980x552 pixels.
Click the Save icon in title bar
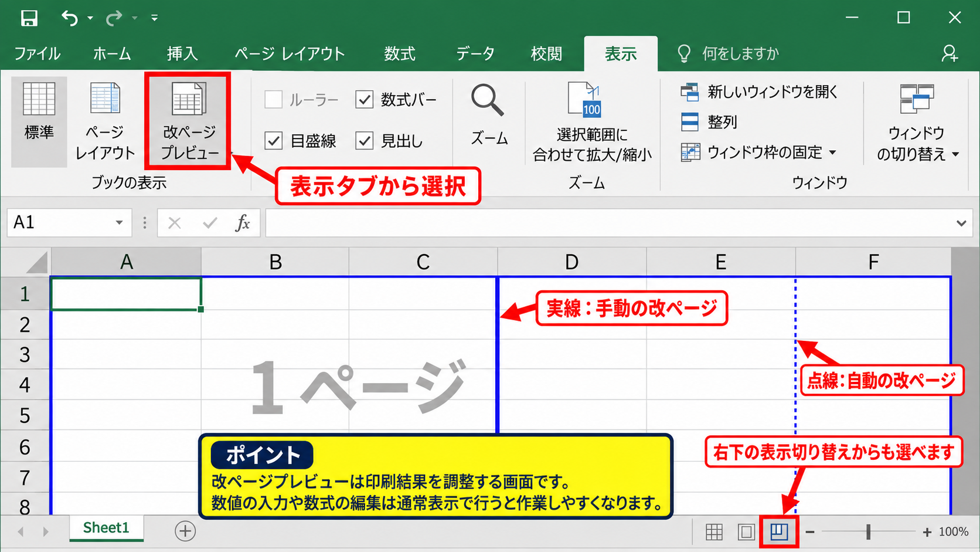click(29, 18)
